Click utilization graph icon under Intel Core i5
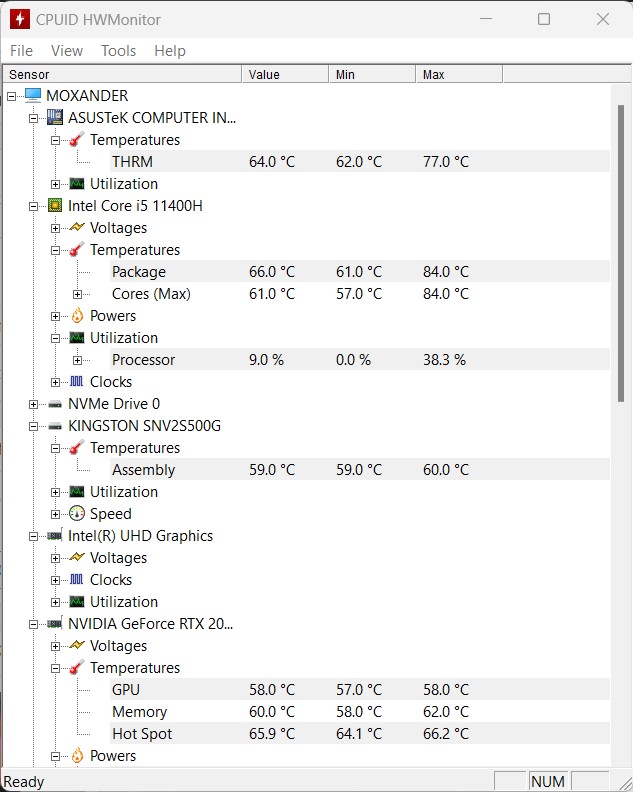Image resolution: width=633 pixels, height=792 pixels. (x=77, y=337)
